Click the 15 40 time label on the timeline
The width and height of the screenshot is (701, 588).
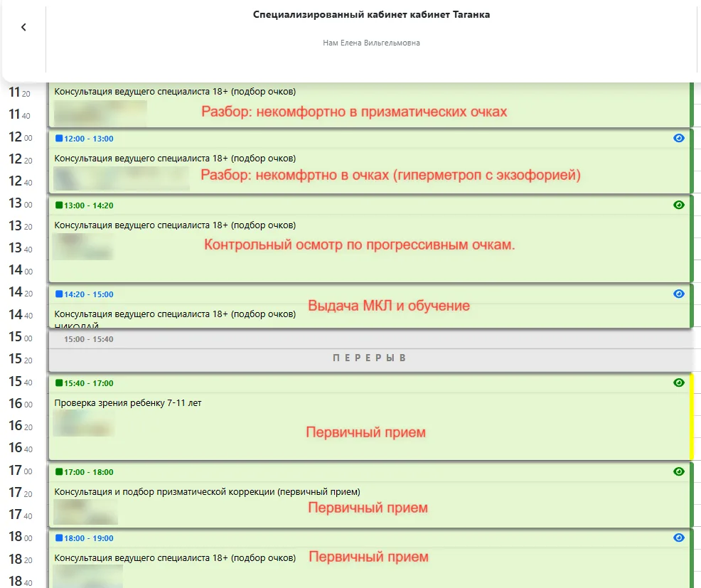pyautogui.click(x=21, y=381)
